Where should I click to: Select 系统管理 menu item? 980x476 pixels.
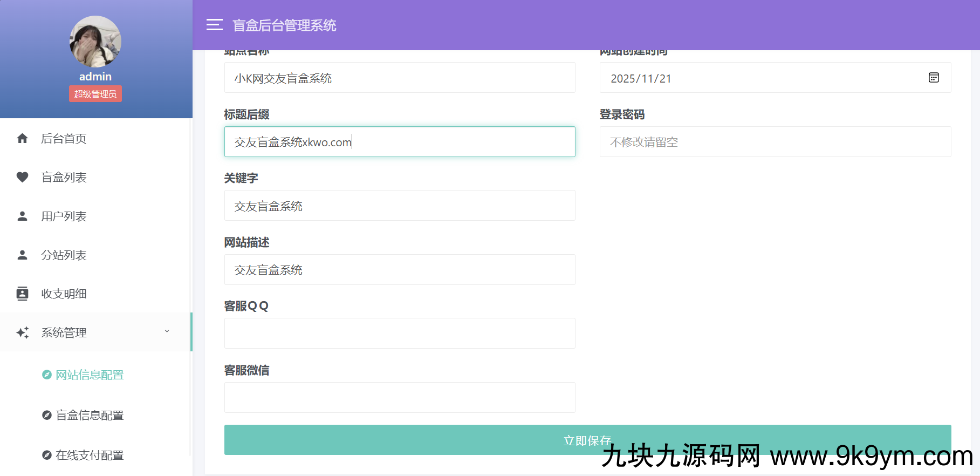(x=95, y=332)
